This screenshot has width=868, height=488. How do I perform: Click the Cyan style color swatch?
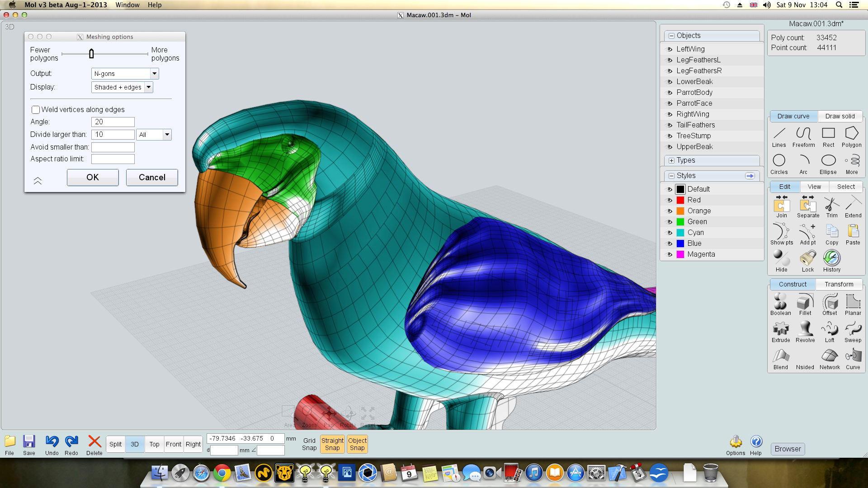coord(680,233)
